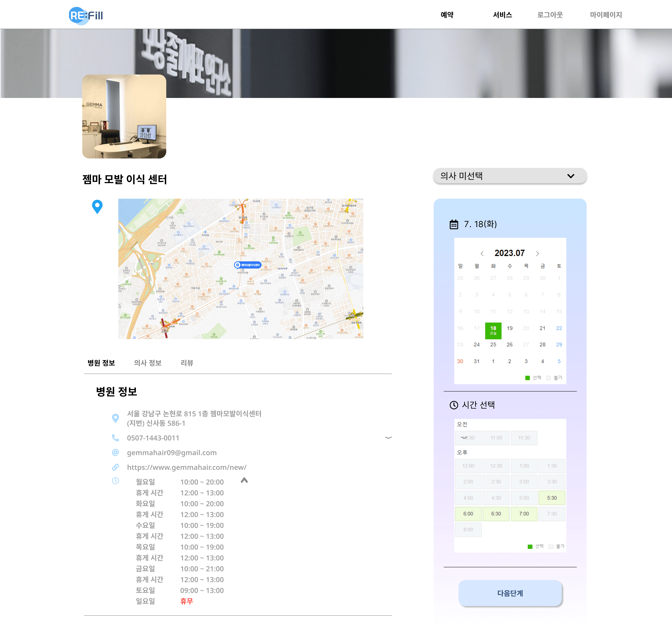Click the clock icon beside 시간 선택
672x629 pixels.
coord(454,405)
